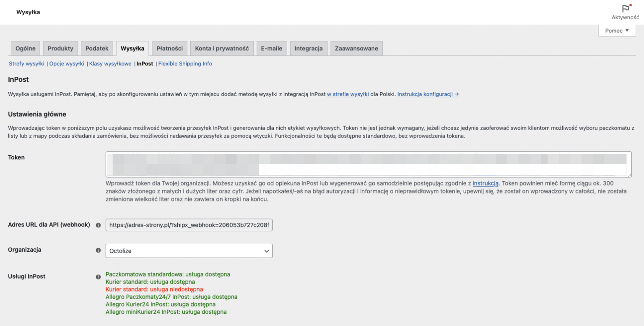Expand the Pomoc dropdown
Image resolution: width=644 pixels, height=326 pixels.
click(616, 30)
